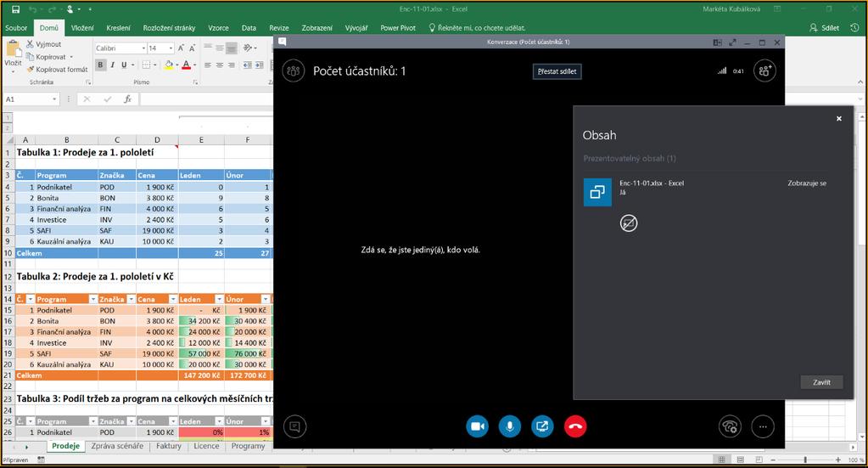Screen dimensions: 868x468
Task: Open the Schránka clipboard dialog launcher
Action: 88,82
